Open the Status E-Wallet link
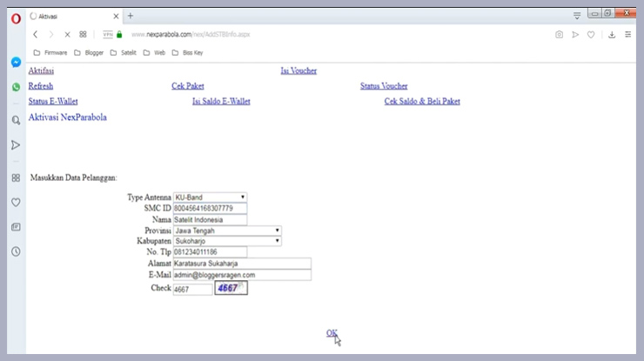644x361 pixels. (53, 101)
